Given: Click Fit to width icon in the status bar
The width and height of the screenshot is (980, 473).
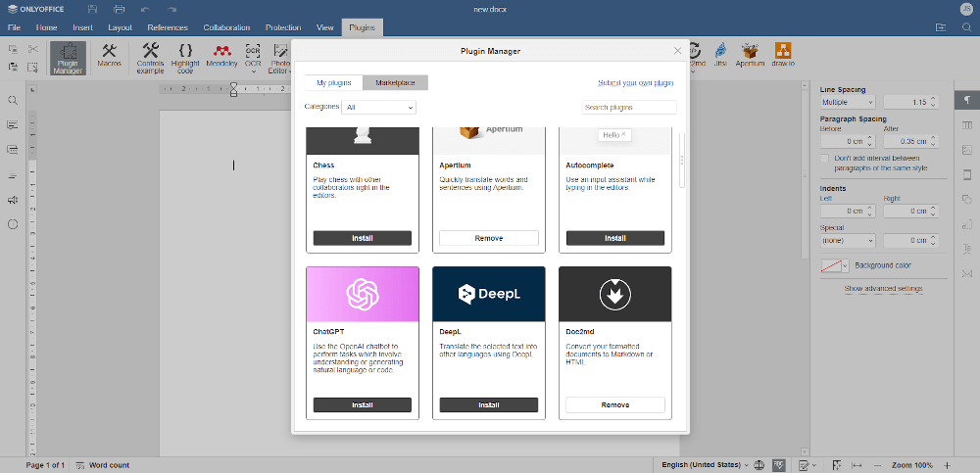Looking at the screenshot, I should (x=857, y=465).
